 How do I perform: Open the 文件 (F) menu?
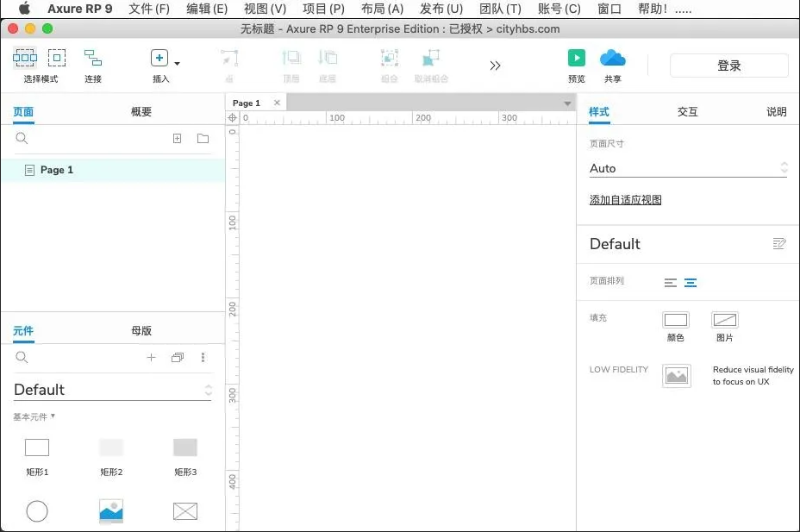click(x=149, y=9)
